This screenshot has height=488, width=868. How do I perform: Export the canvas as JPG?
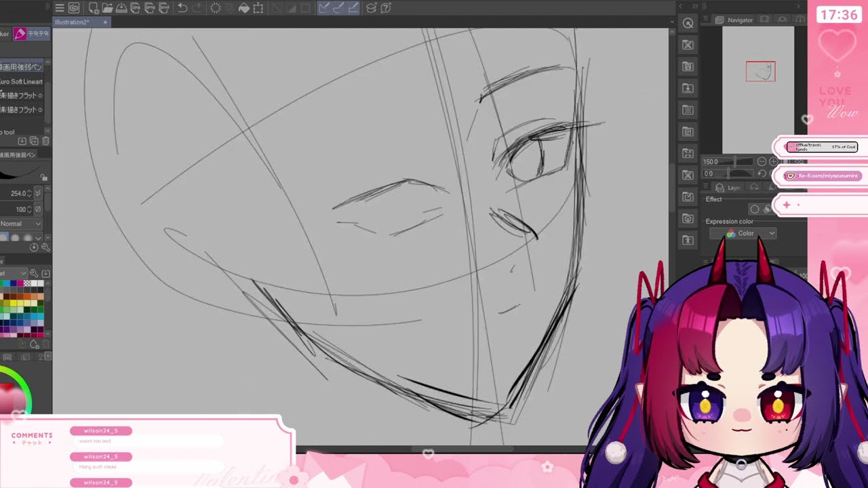(135, 8)
